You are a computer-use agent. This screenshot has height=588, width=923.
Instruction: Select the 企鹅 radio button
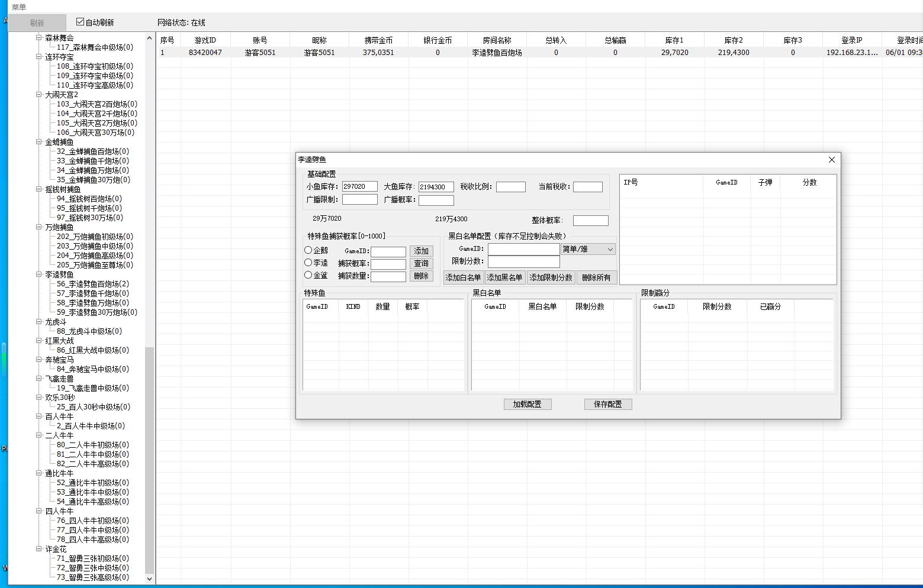point(308,250)
